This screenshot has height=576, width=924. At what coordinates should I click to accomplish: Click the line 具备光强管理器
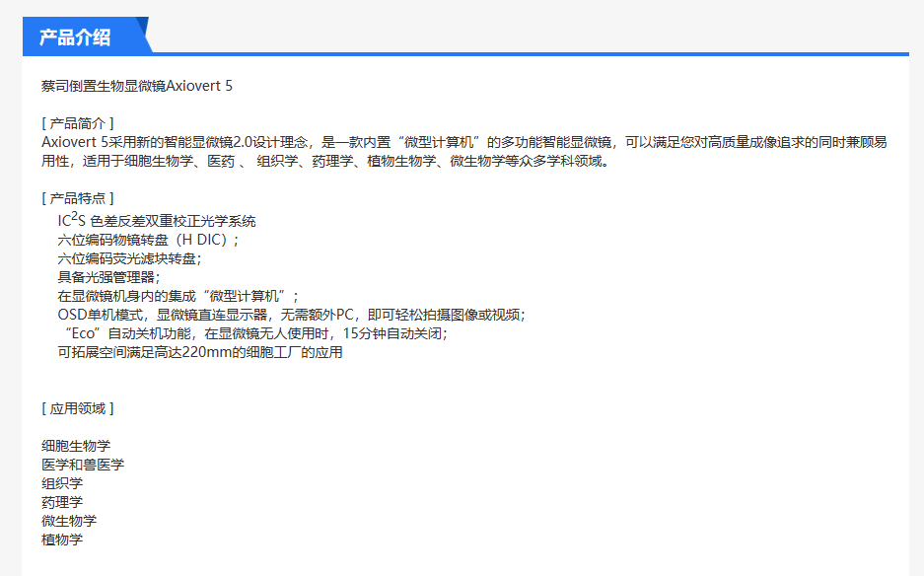coord(109,277)
